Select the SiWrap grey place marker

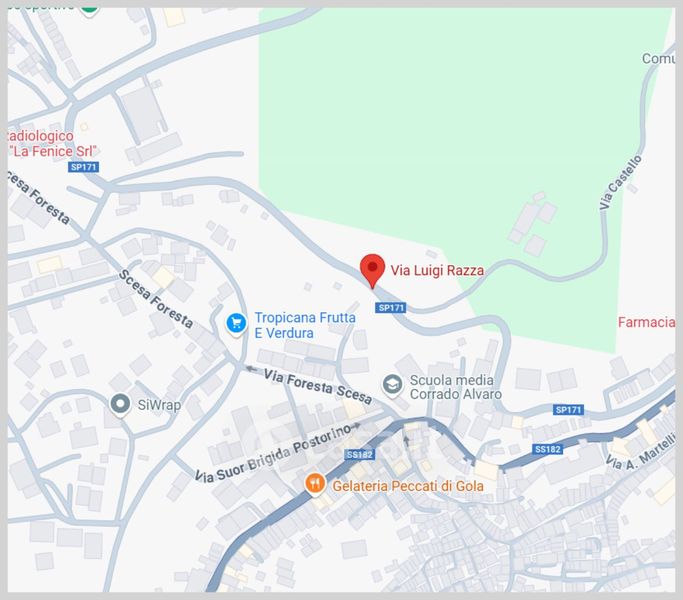coord(120,405)
